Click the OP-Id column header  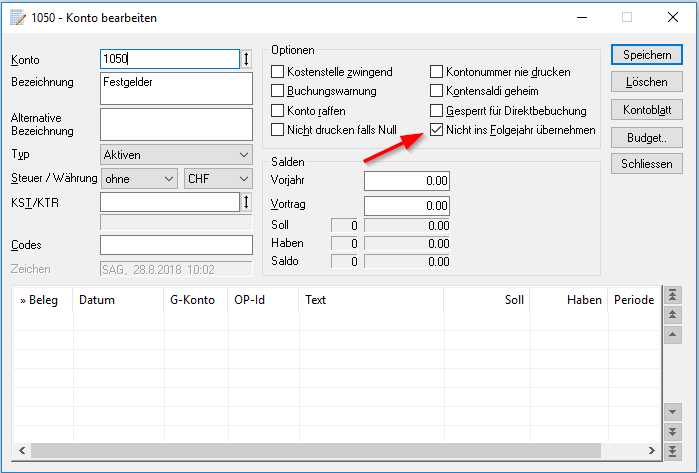click(x=263, y=300)
